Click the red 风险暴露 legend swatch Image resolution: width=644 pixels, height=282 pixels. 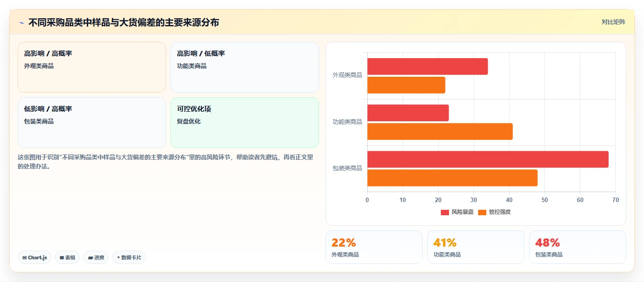click(x=445, y=213)
